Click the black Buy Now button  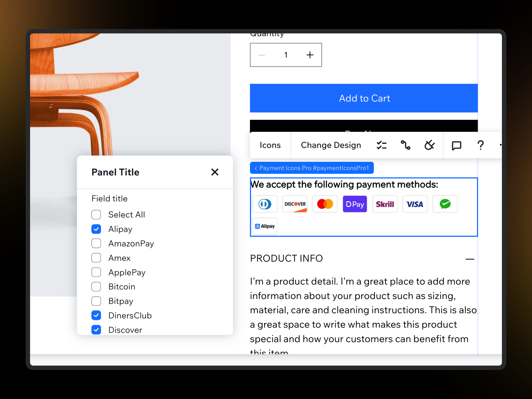point(364,126)
